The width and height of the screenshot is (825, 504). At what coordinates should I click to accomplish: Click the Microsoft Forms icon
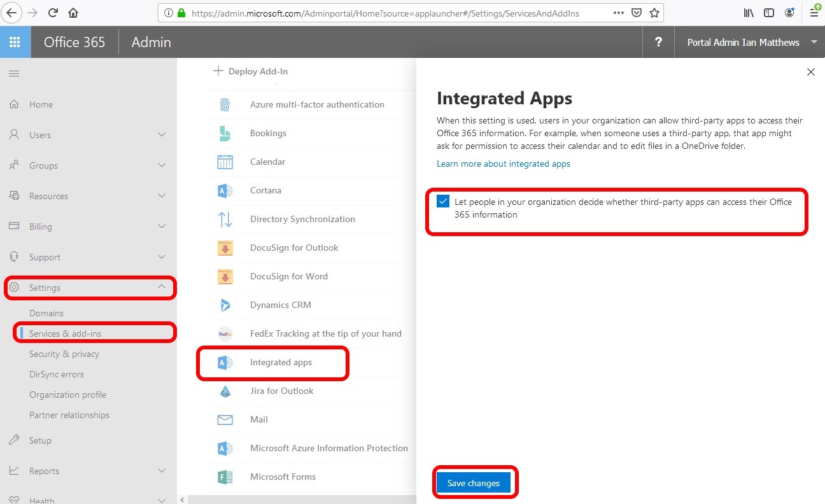pos(225,477)
